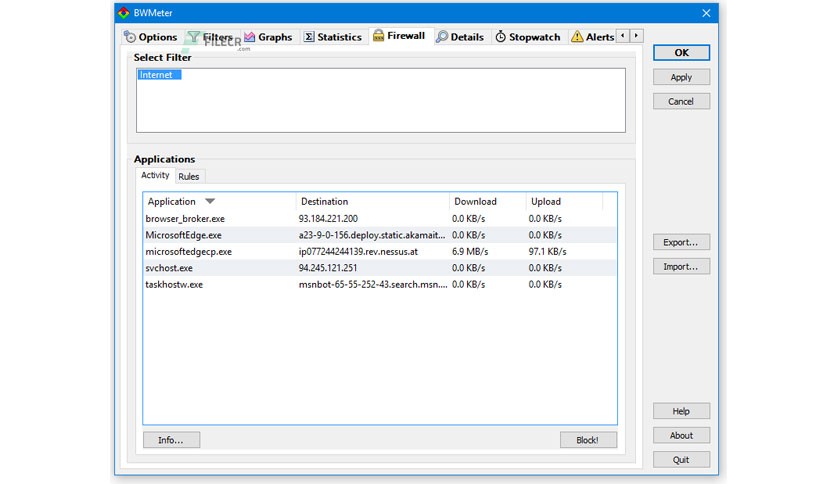The width and height of the screenshot is (836, 484).
Task: Click the Quit button
Action: click(681, 459)
